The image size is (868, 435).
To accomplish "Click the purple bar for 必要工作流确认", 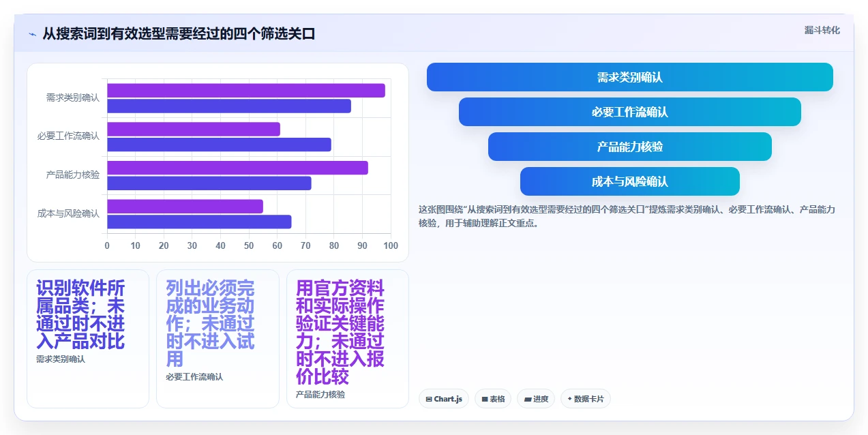I will click(194, 129).
